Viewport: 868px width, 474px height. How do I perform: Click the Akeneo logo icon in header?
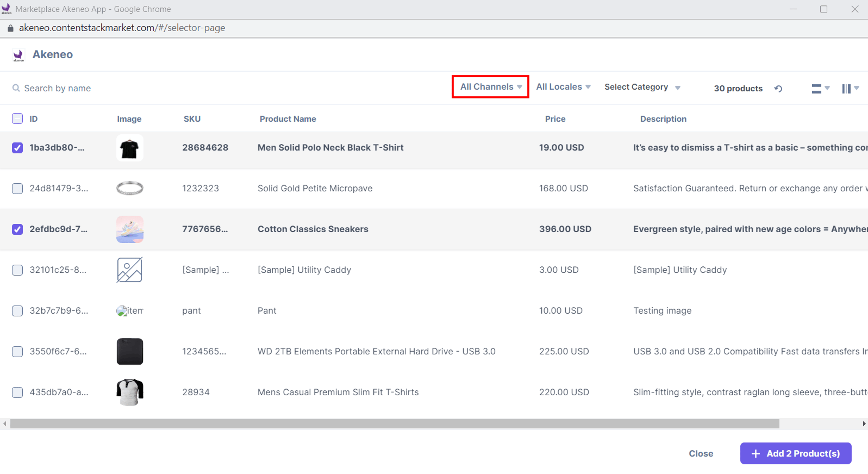[x=18, y=55]
